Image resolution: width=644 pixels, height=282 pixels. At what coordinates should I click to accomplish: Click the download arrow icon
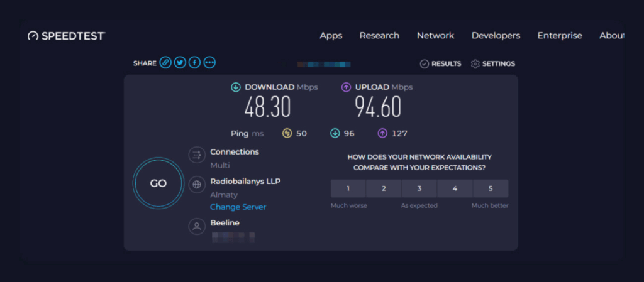(236, 87)
